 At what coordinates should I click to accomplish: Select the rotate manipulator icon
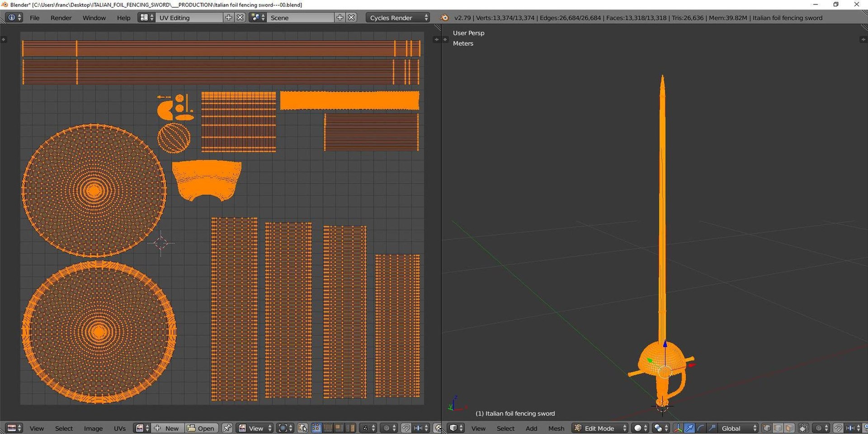coord(700,428)
